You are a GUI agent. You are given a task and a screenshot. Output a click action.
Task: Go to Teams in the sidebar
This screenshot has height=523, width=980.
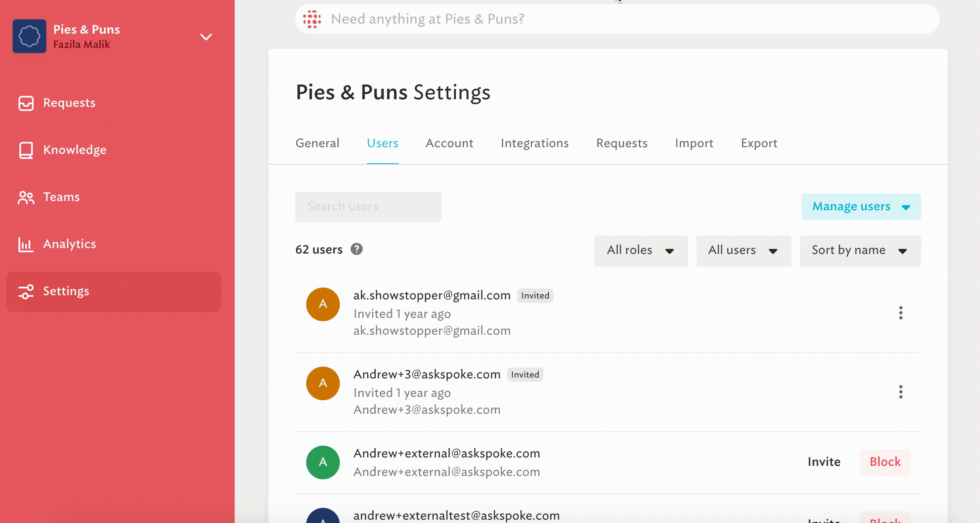[114, 197]
